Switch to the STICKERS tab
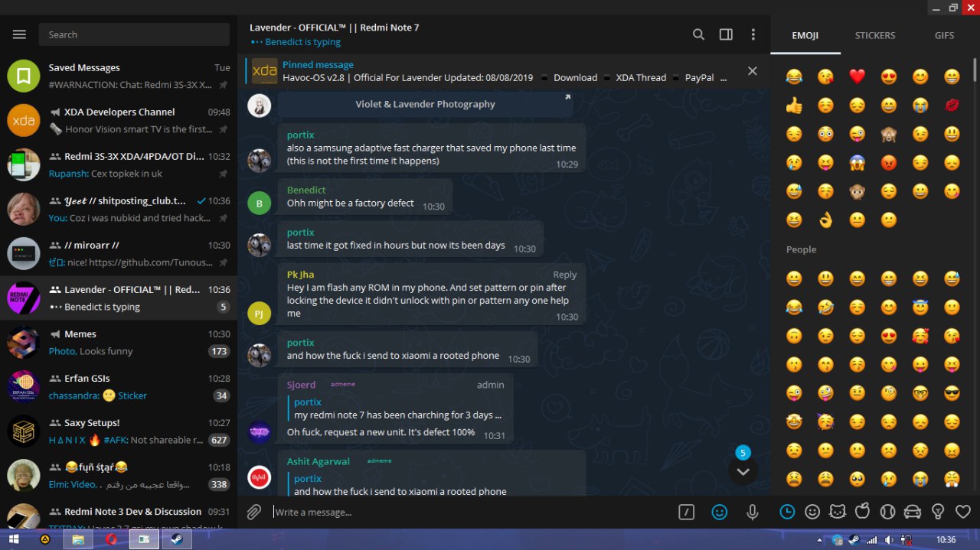The height and width of the screenshot is (550, 980). pyautogui.click(x=875, y=35)
